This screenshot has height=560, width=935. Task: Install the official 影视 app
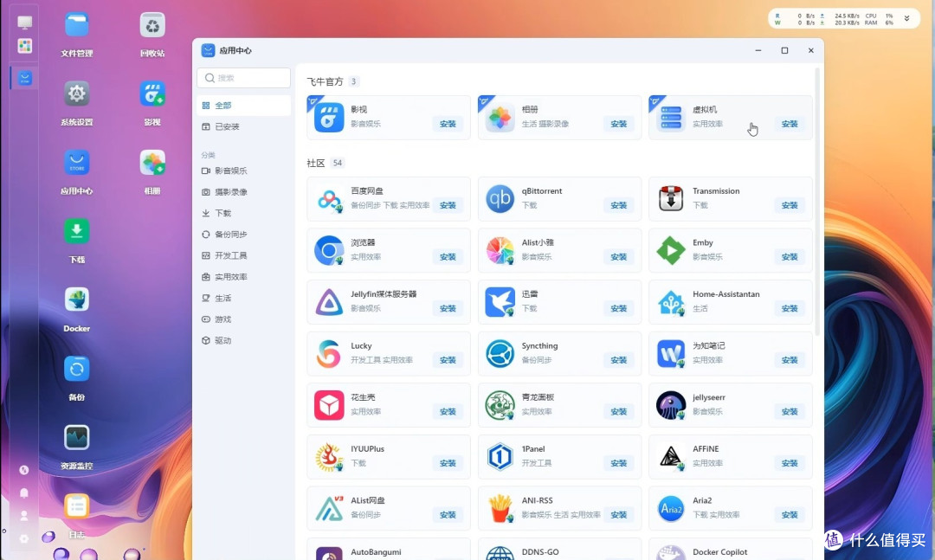pyautogui.click(x=448, y=124)
